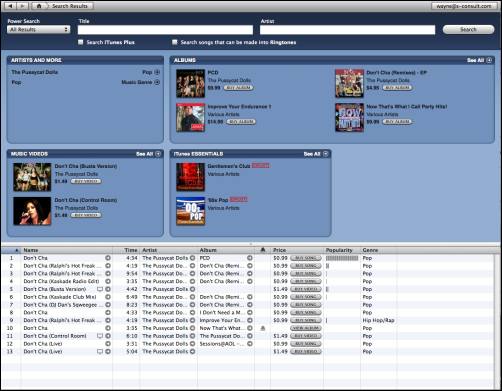The width and height of the screenshot is (502, 391).
Task: Click the artist arrow in row 6 Kaskade Club Mix
Action: tap(192, 297)
